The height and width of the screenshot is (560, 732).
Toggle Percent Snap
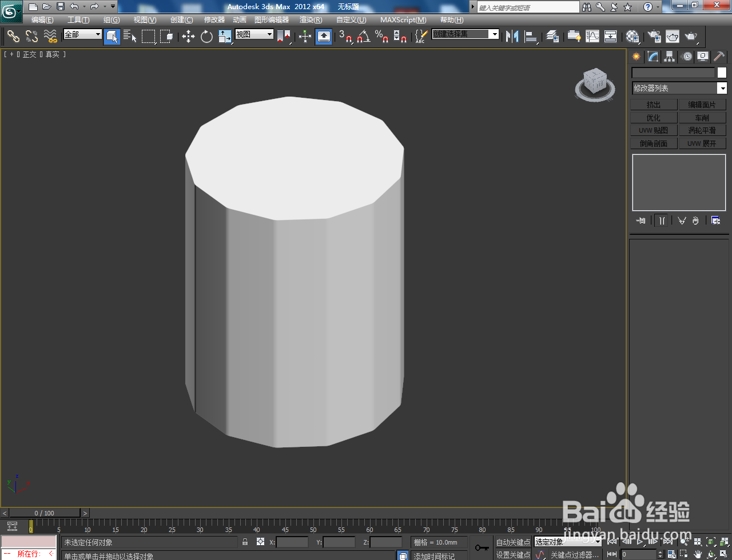point(381,37)
